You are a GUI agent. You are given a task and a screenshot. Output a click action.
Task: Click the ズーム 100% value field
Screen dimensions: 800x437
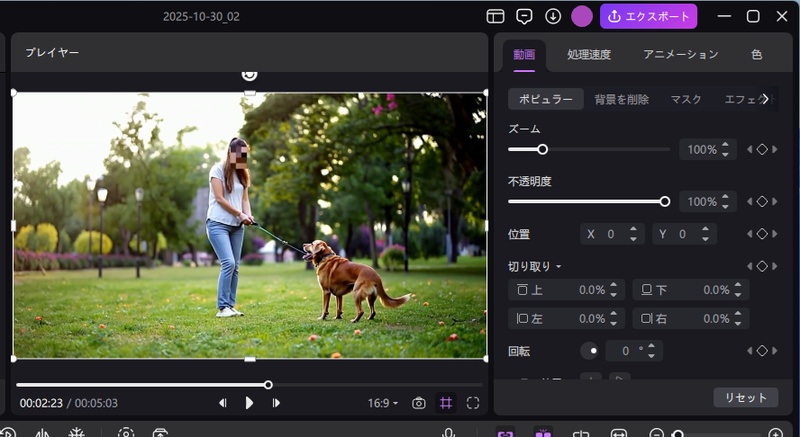coord(701,149)
